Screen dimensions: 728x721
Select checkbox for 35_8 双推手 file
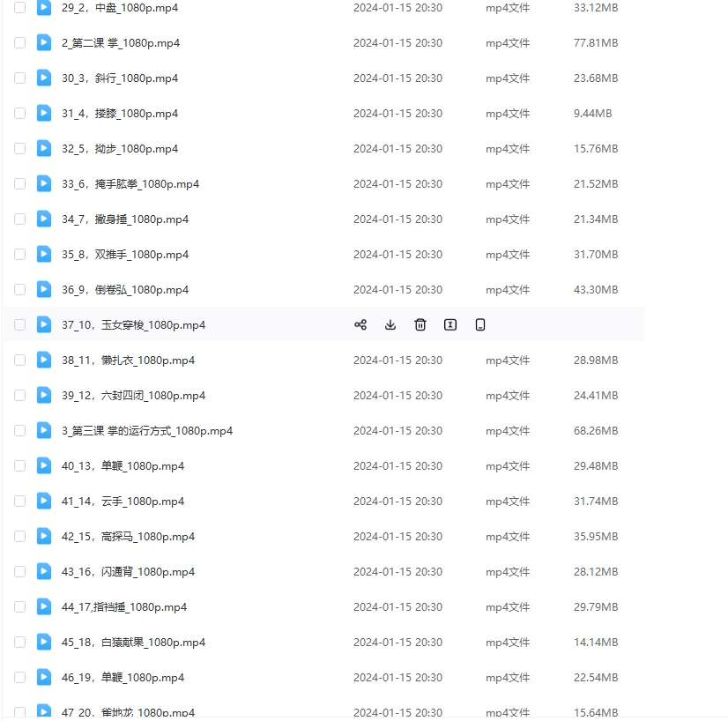pos(19,255)
